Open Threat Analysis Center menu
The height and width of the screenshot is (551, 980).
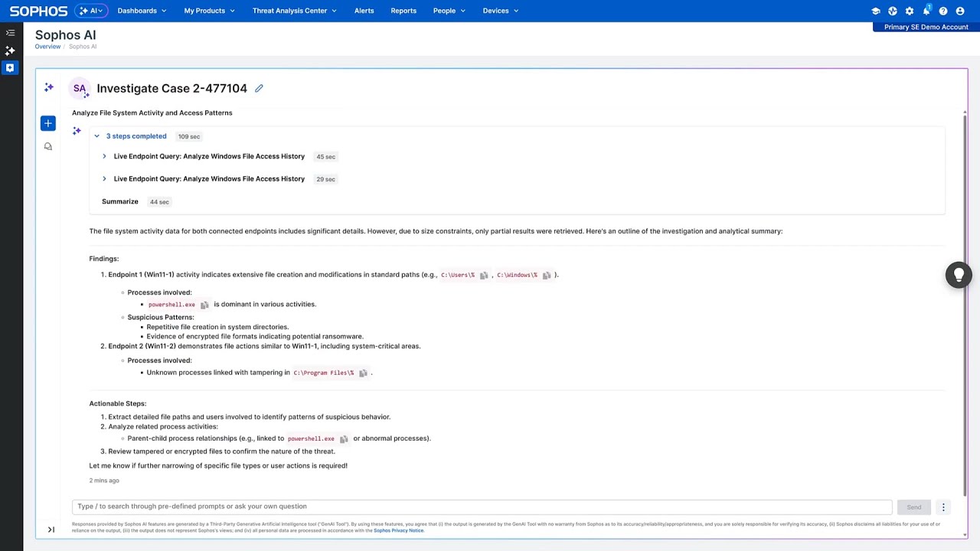coord(294,11)
